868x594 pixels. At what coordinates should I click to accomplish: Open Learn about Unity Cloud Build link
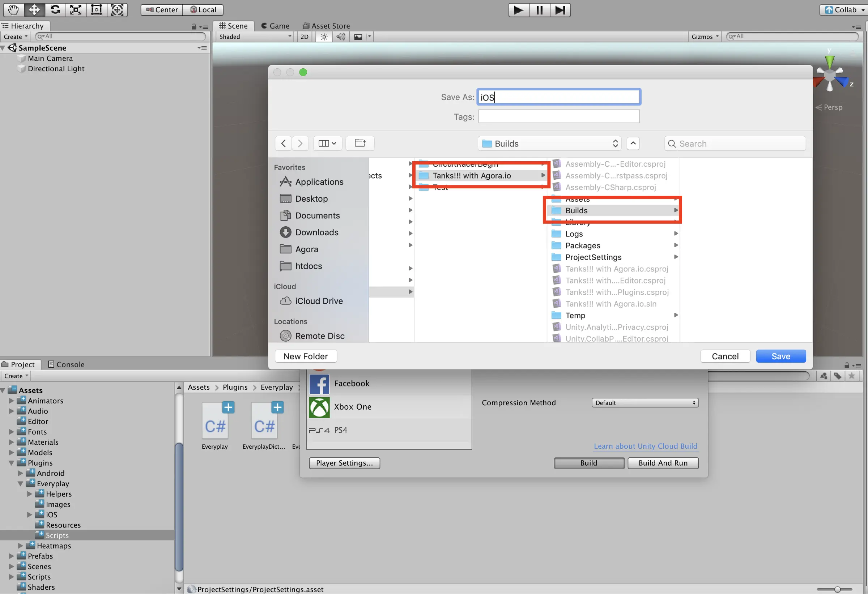[x=646, y=446]
